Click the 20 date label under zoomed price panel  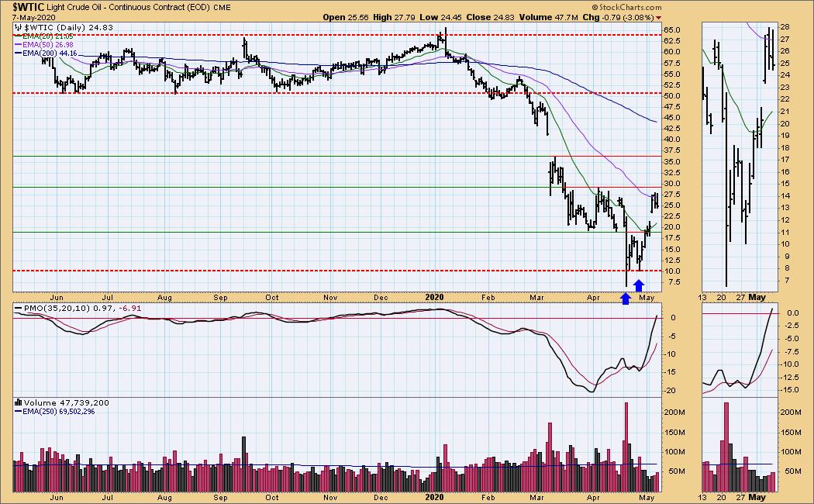click(x=722, y=298)
